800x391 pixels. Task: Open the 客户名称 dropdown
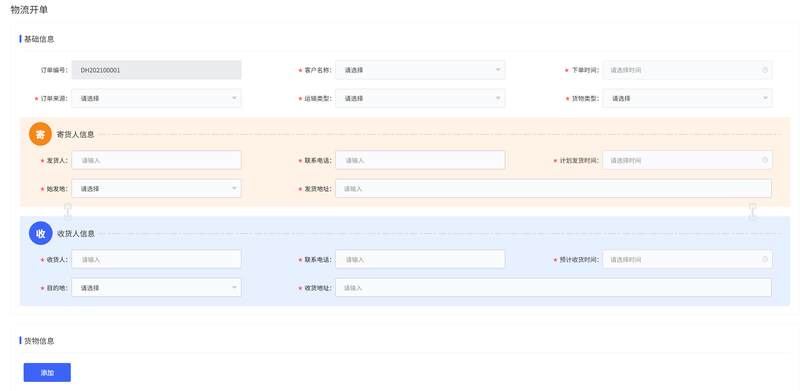420,70
